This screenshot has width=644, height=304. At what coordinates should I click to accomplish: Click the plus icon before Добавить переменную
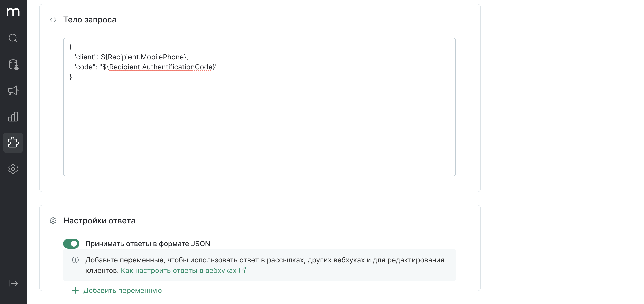[75, 291]
